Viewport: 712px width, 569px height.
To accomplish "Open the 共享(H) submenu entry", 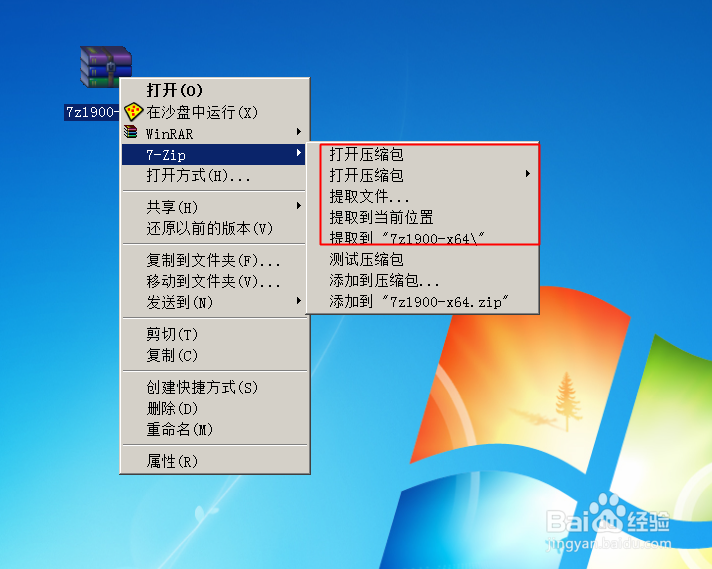I will (x=214, y=207).
